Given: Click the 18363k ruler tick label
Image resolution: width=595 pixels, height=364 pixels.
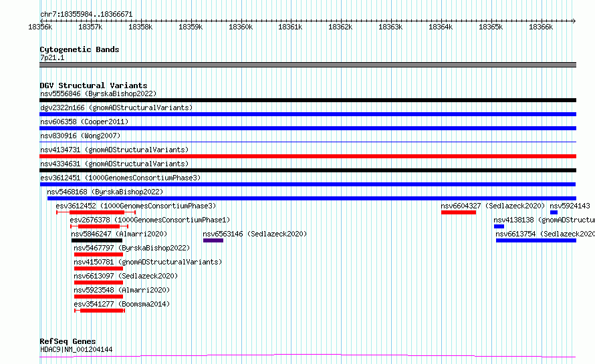Looking at the screenshot, I should pyautogui.click(x=390, y=27).
